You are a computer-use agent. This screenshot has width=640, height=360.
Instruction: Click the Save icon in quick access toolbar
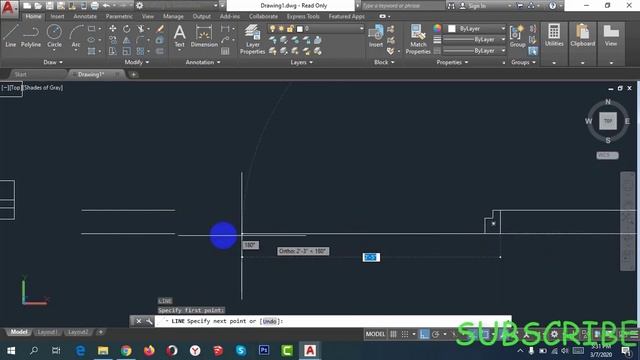49,6
